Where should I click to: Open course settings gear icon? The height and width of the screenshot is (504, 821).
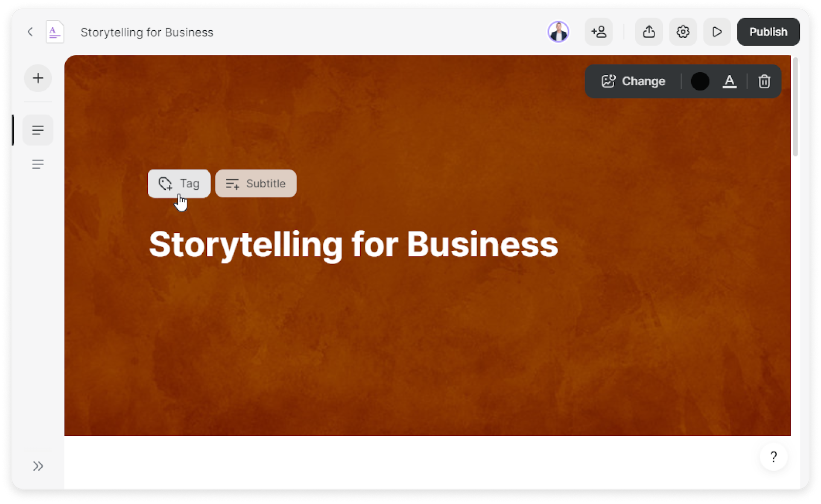coord(682,32)
